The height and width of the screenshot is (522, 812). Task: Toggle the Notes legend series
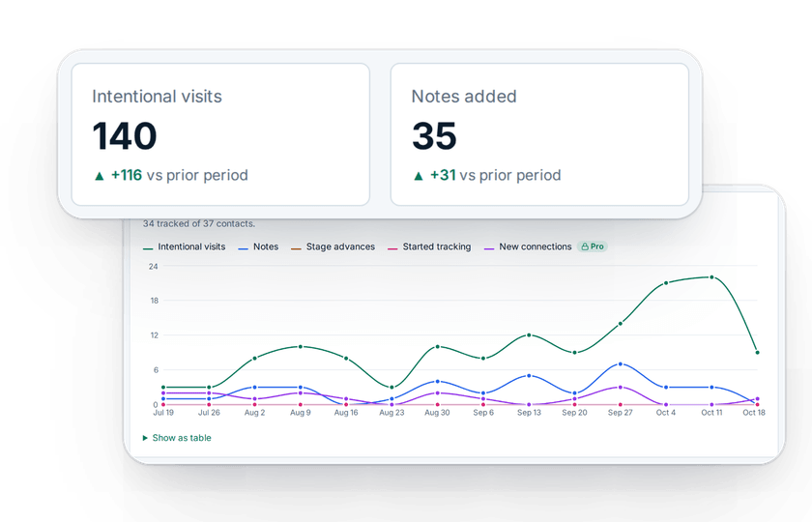(258, 247)
